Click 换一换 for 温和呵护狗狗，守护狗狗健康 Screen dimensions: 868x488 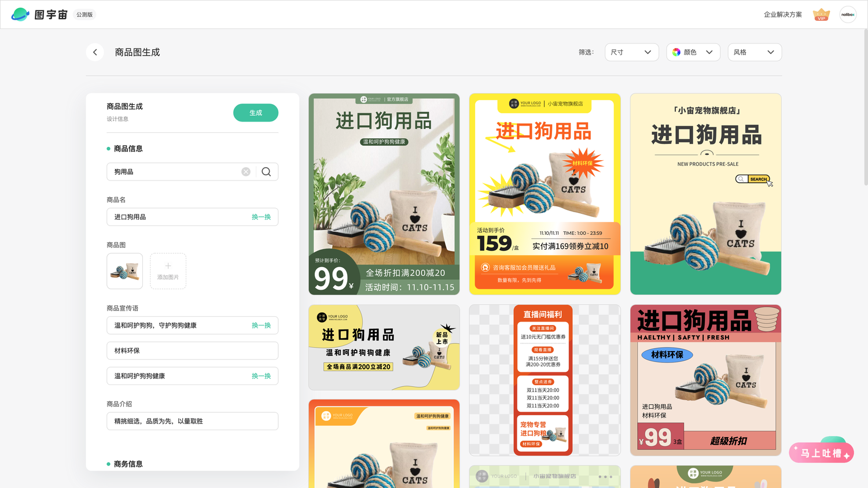pos(261,326)
